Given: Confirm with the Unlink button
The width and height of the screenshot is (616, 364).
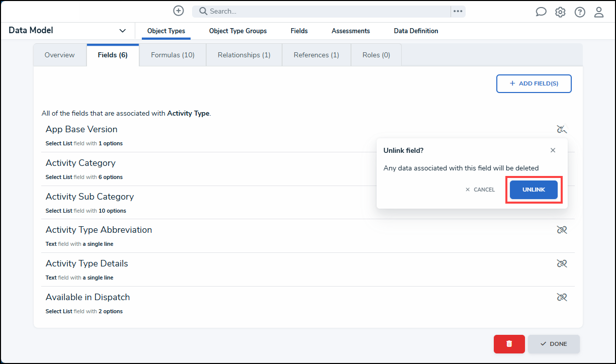Looking at the screenshot, I should [534, 190].
